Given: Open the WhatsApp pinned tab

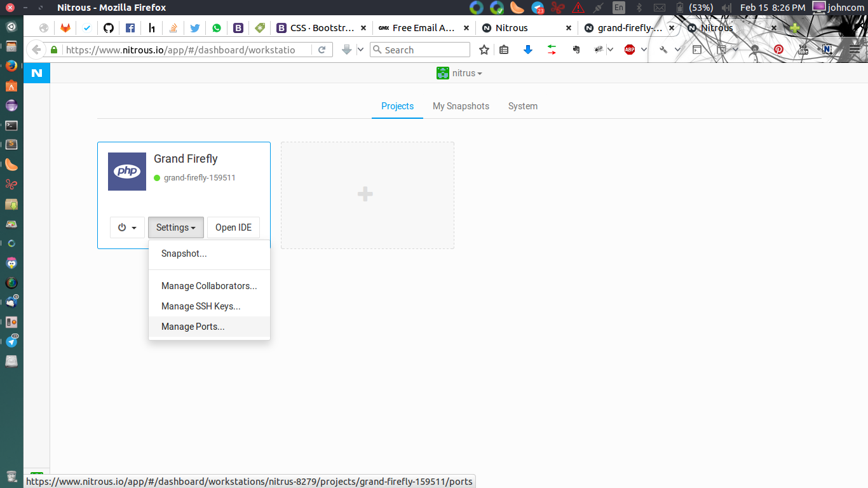Looking at the screenshot, I should [x=217, y=28].
